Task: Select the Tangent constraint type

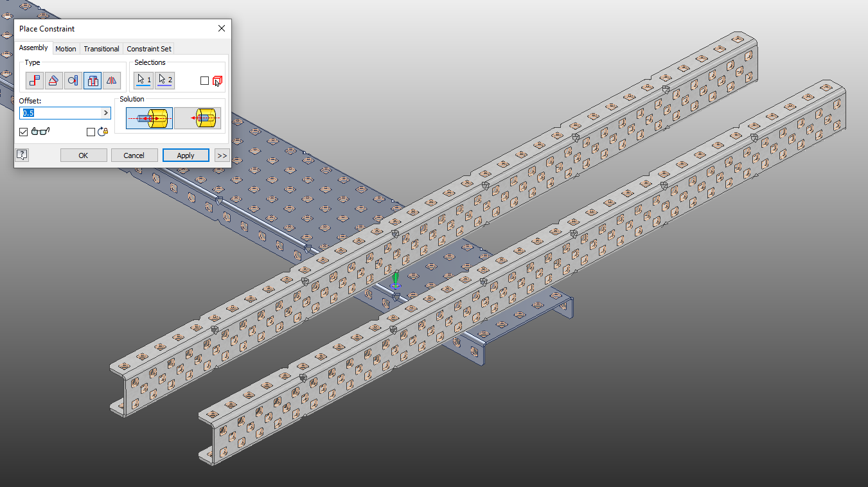Action: click(x=73, y=80)
